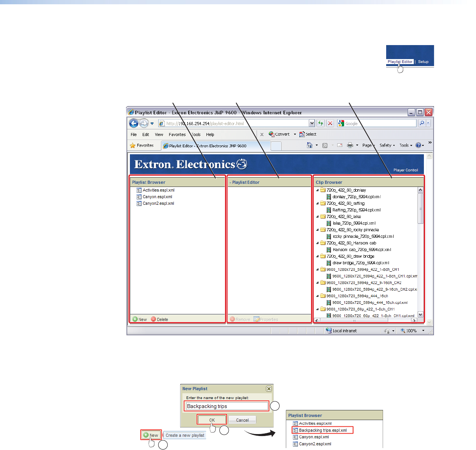Open the File menu
Image resolution: width=476 pixels, height=450 pixels.
[134, 134]
